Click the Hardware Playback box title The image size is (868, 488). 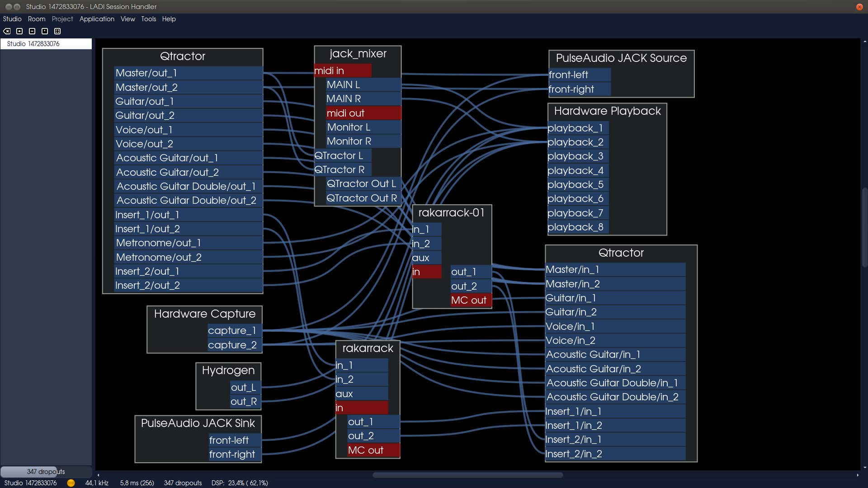607,111
